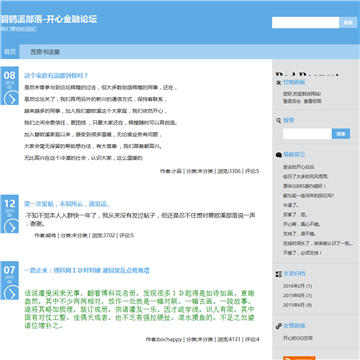
Task: Open the 友情链接 heading link
Action: click(294, 326)
